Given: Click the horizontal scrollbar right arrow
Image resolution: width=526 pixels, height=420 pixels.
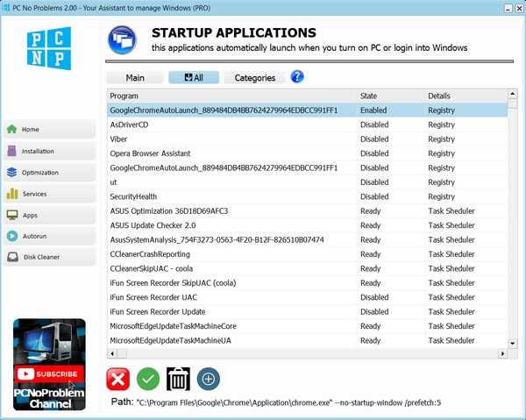Looking at the screenshot, I should click(502, 353).
